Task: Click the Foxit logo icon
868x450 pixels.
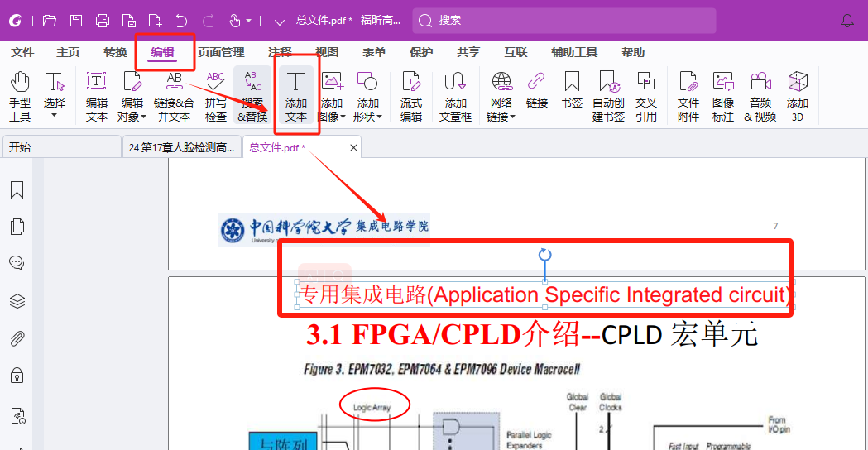Action: pyautogui.click(x=16, y=21)
